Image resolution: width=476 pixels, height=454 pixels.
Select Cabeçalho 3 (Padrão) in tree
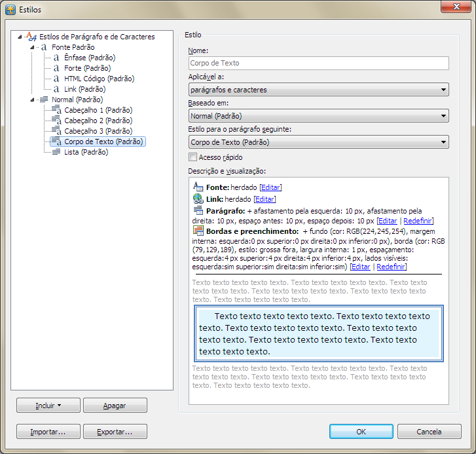coord(98,131)
